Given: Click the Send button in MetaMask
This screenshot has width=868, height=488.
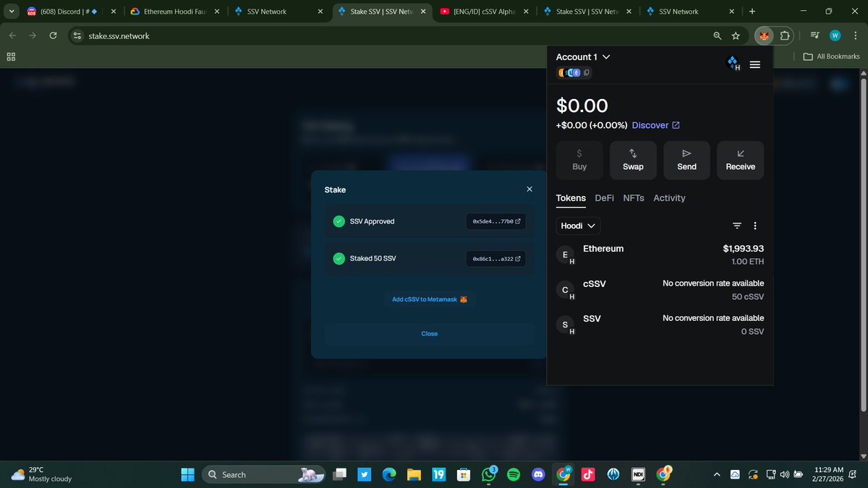Looking at the screenshot, I should click(686, 160).
